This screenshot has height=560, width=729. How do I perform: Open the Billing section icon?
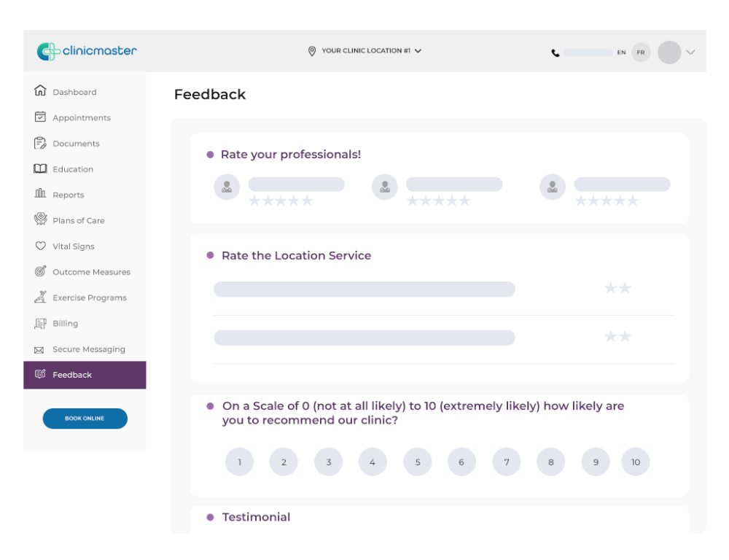click(x=42, y=323)
